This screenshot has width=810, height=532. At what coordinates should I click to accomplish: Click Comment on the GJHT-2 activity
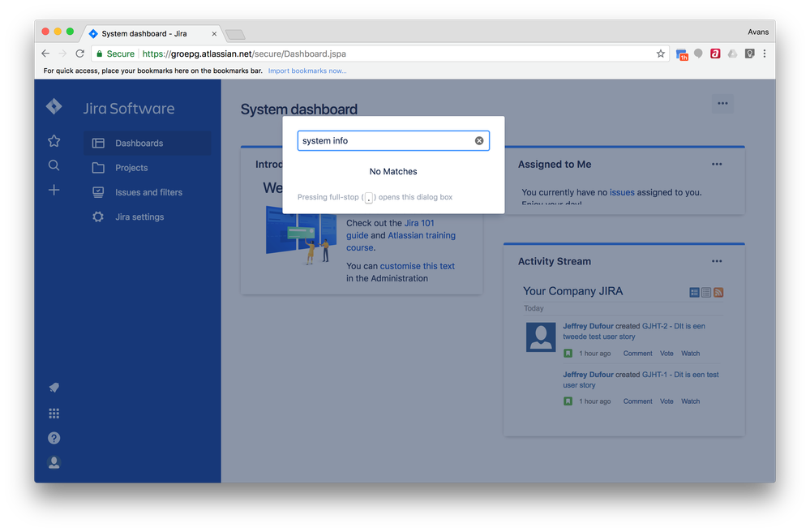tap(637, 354)
